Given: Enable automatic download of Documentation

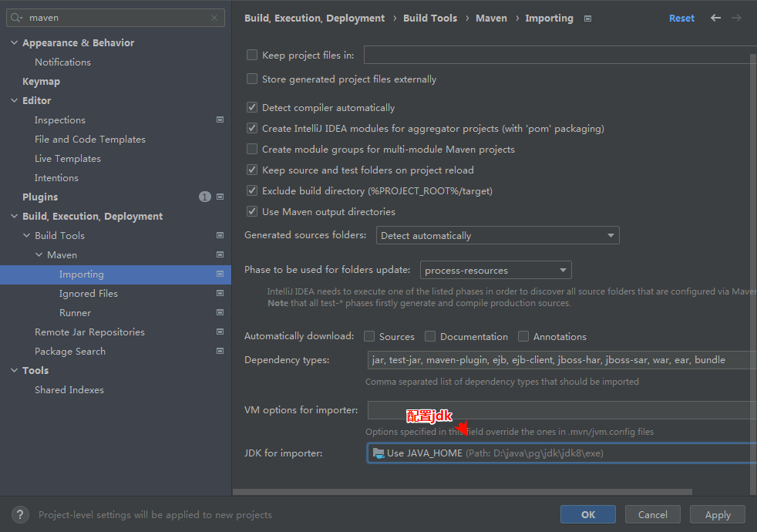Looking at the screenshot, I should point(430,336).
